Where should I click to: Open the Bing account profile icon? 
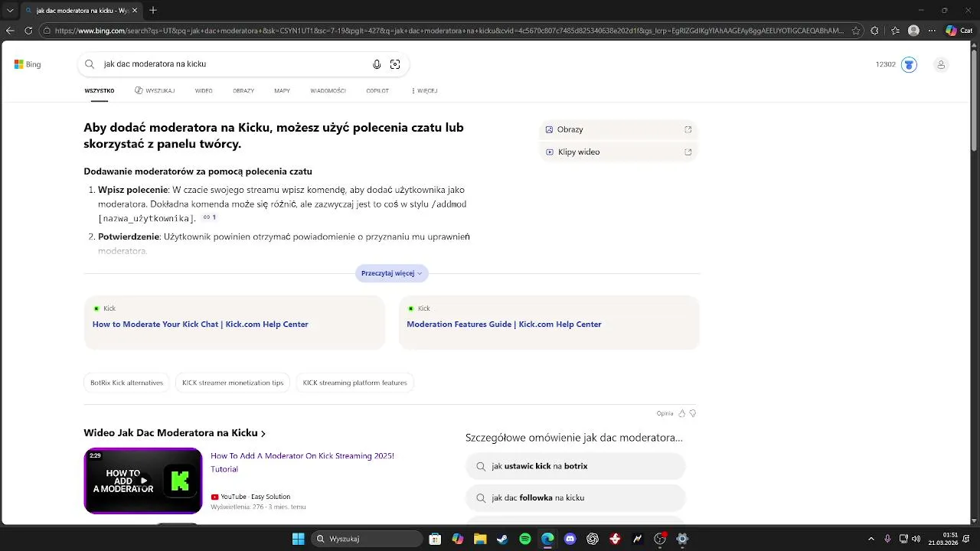click(x=941, y=64)
